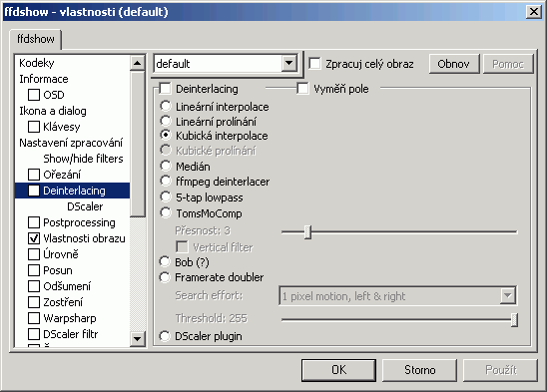Viewport: 547px width, 392px height.
Task: Toggle the Posun checkbox
Action: pos(34,270)
